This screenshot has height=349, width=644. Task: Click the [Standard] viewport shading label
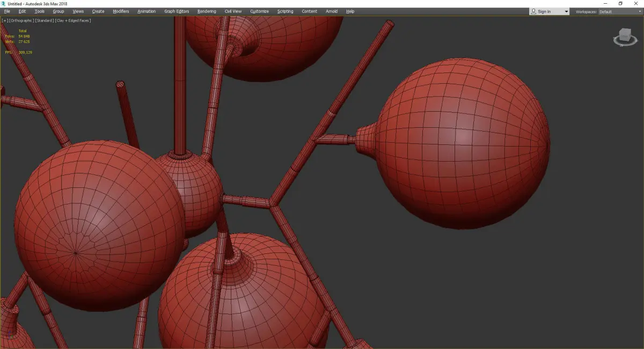(45, 20)
